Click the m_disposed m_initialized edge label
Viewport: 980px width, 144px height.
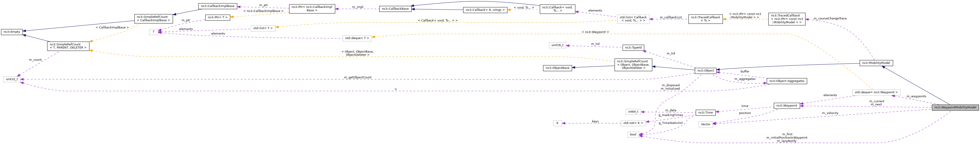coord(670,87)
